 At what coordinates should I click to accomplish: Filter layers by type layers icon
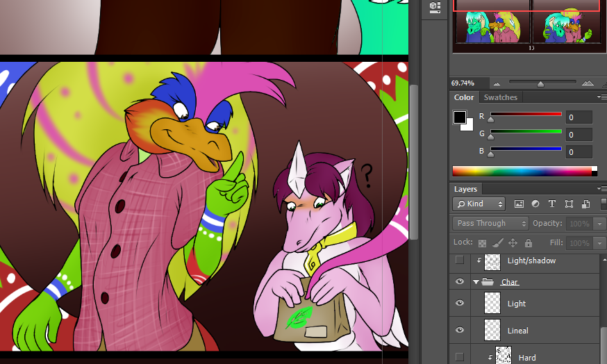[552, 204]
